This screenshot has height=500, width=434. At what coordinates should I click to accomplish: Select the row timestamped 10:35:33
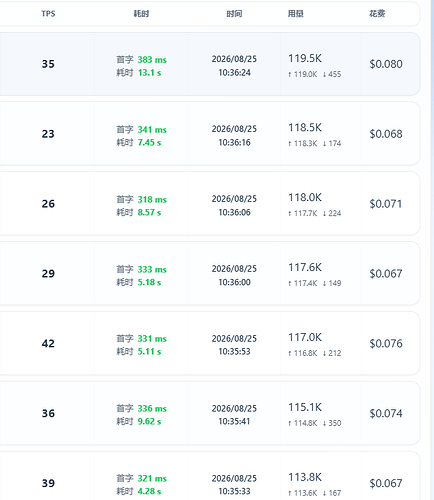(210, 476)
